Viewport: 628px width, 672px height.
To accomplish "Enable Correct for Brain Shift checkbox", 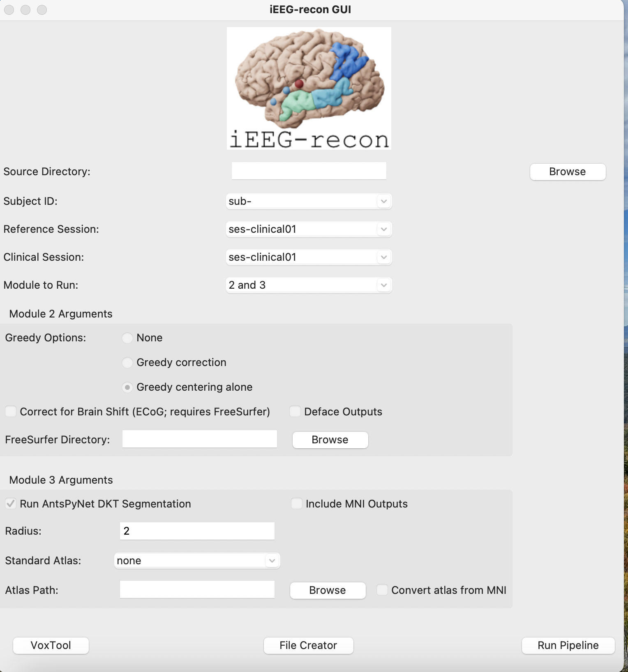I will (x=11, y=411).
